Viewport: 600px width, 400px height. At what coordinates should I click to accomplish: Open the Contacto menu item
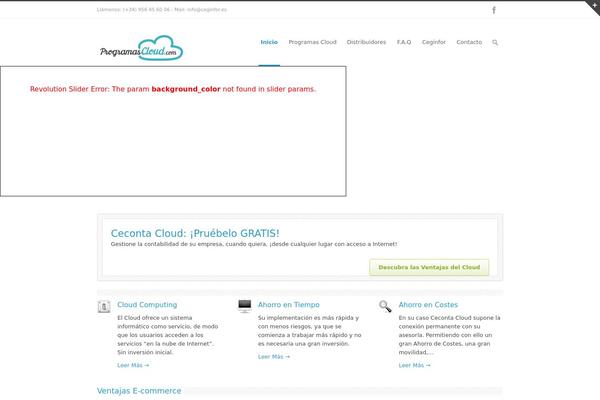pos(469,42)
